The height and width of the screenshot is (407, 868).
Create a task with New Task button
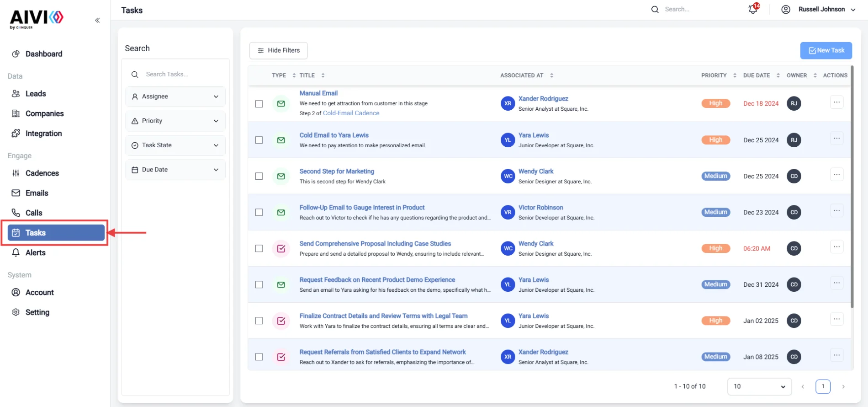(826, 50)
